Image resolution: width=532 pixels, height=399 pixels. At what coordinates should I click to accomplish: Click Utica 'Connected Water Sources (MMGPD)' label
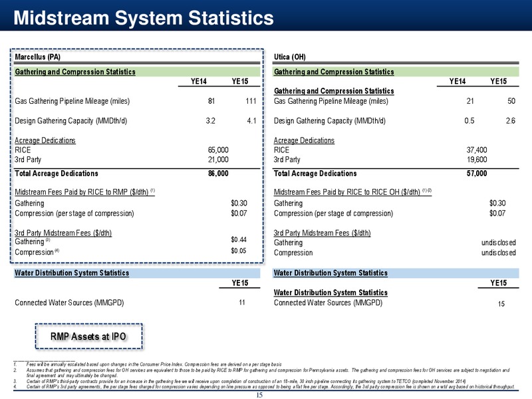tap(328, 303)
